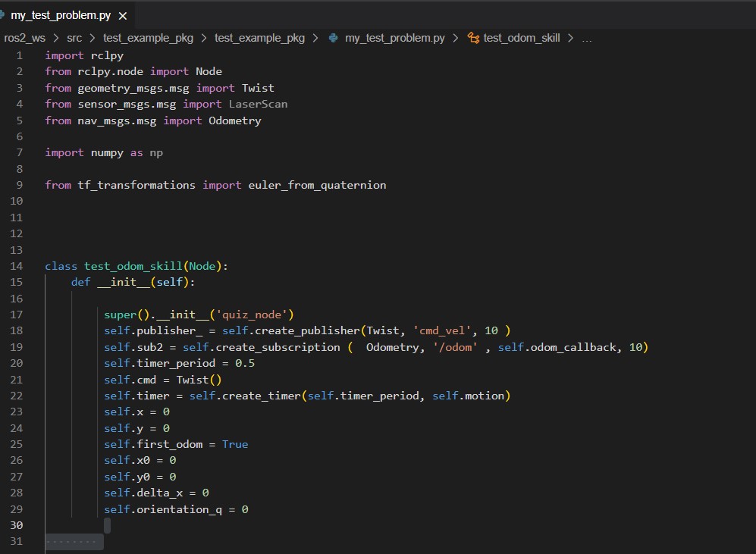Click the Python file icon in breadcrumb

coord(333,38)
